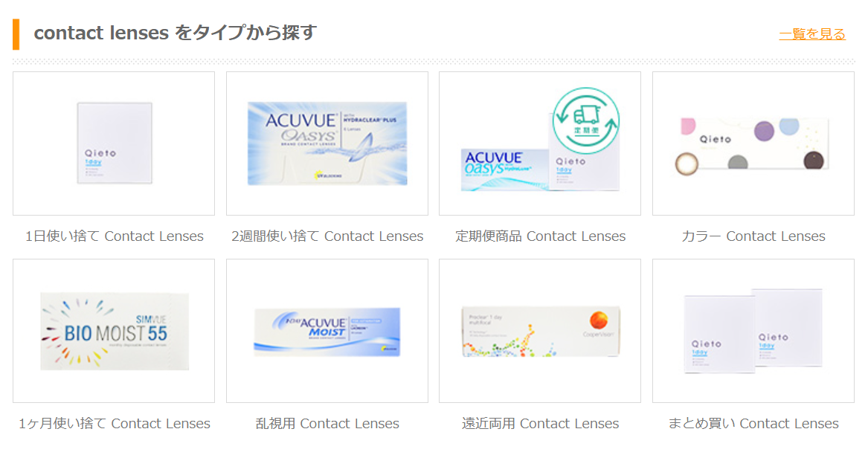Open 2週間使い捨て Contact Lenses link
Image resolution: width=868 pixels, height=455 pixels.
tap(327, 236)
